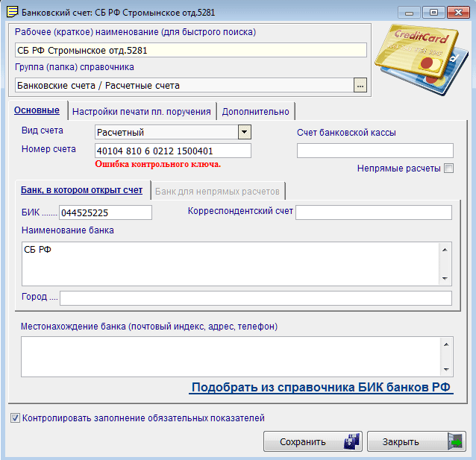Toggle the Непрямые расчеты checkbox
This screenshot has height=460, width=476.
[448, 168]
